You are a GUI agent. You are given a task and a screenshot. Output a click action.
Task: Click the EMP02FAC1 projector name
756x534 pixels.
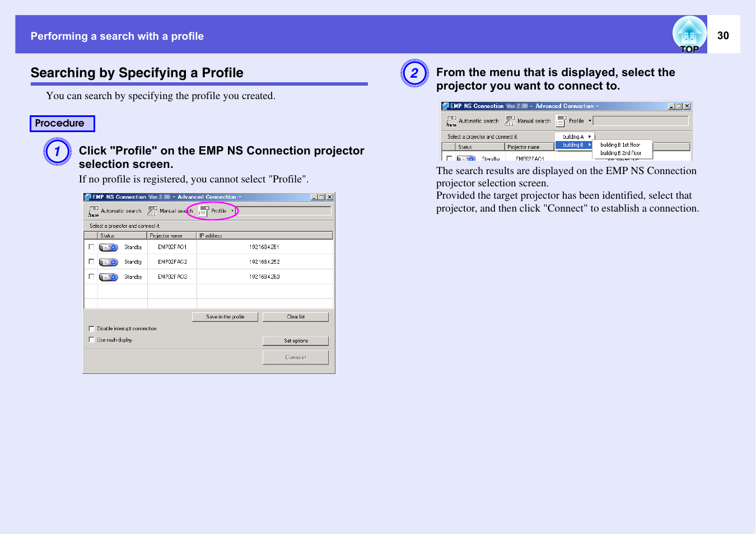tap(172, 247)
